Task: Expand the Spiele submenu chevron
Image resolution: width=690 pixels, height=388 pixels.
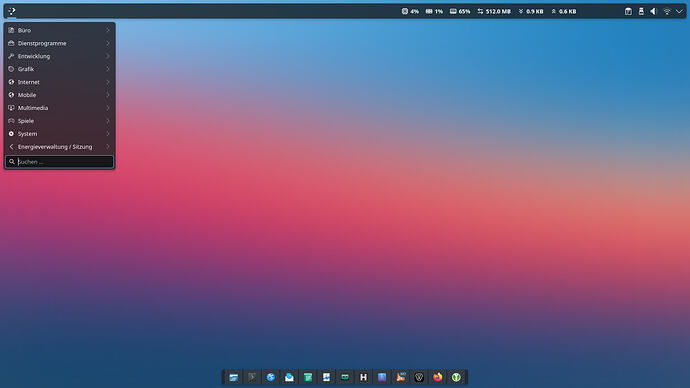Action: coord(108,121)
